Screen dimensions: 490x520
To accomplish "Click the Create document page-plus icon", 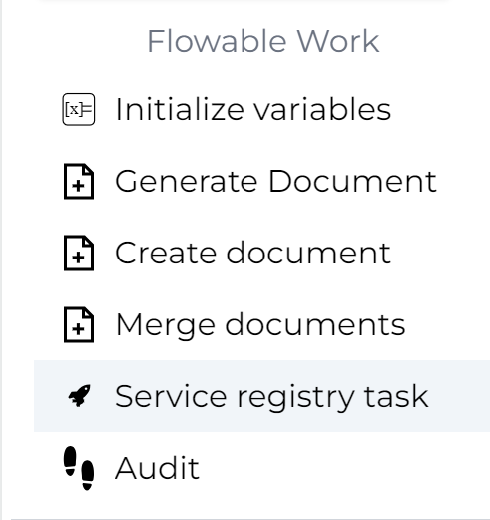I will coord(79,253).
